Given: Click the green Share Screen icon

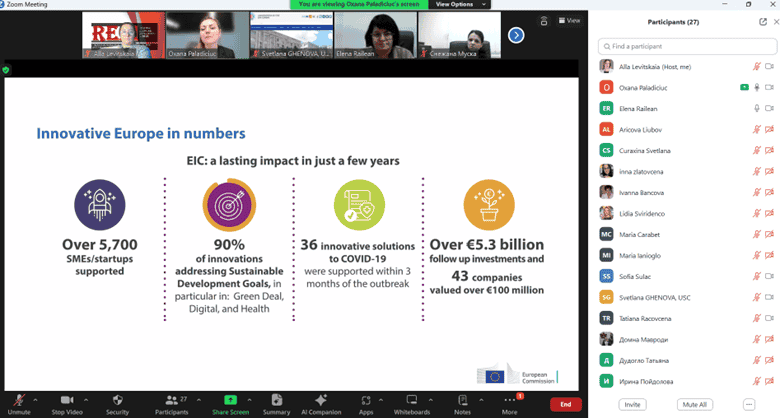Looking at the screenshot, I should pos(230,400).
